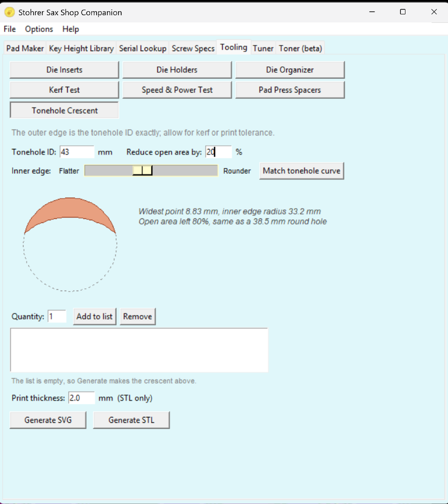This screenshot has width=448, height=504.
Task: Open Pad Press Spacers
Action: tap(290, 90)
